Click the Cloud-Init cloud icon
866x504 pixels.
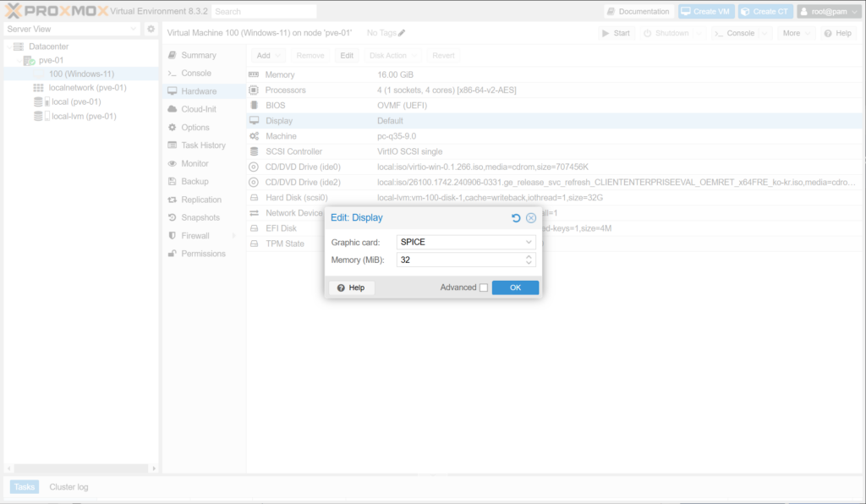click(173, 109)
